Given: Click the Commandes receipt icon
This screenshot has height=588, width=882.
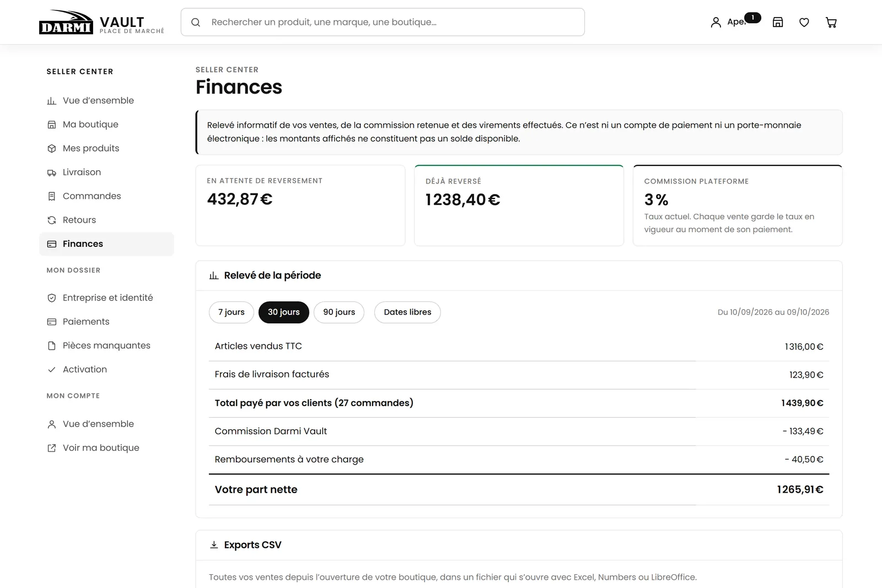Looking at the screenshot, I should (x=52, y=196).
